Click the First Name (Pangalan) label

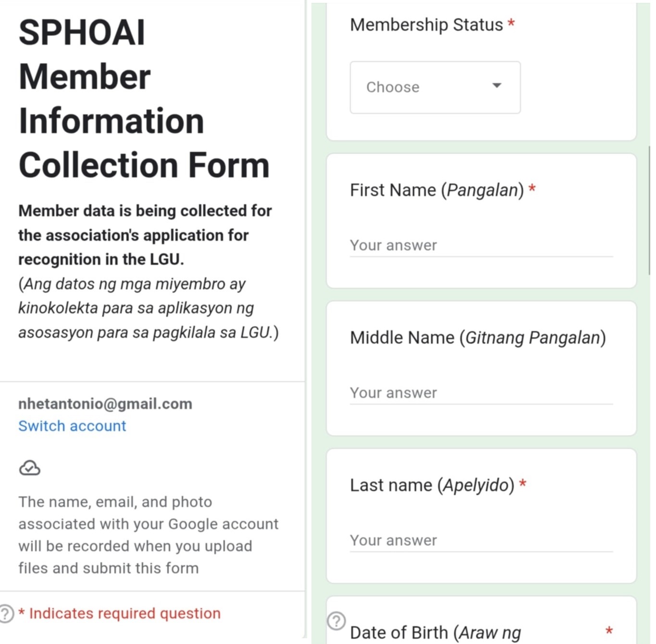436,190
